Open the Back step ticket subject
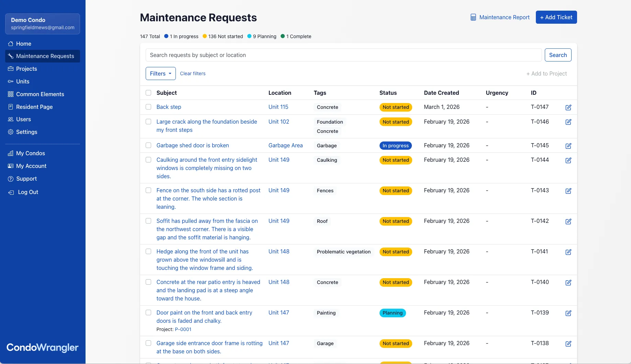 pos(169,107)
